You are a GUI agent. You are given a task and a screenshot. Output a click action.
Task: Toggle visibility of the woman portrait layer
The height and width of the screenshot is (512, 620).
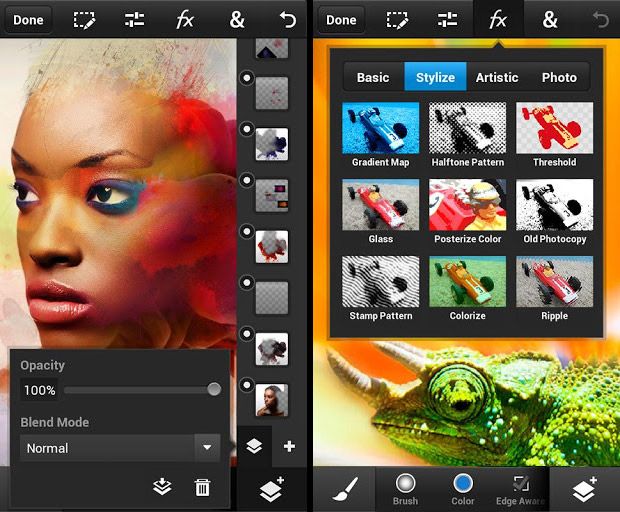pos(246,385)
